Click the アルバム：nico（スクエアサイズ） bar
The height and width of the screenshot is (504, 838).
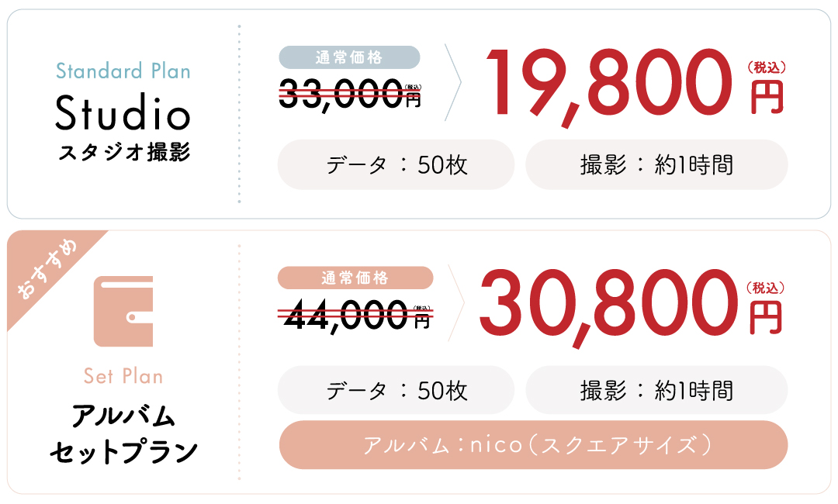point(533,445)
